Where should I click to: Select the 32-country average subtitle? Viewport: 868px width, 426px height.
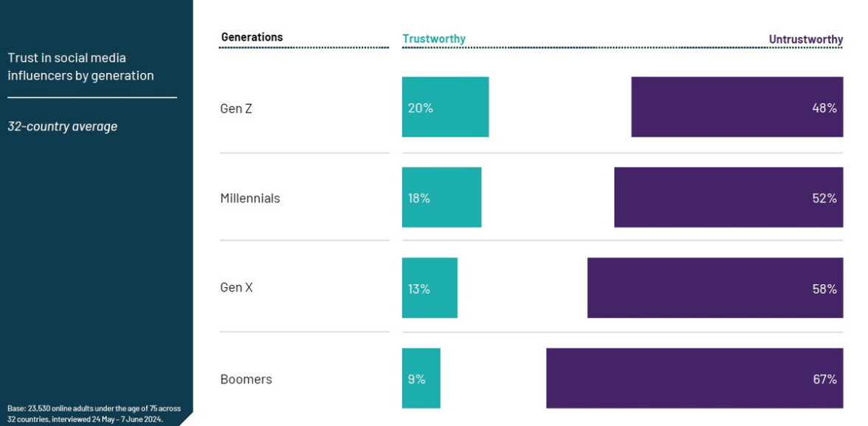63,126
